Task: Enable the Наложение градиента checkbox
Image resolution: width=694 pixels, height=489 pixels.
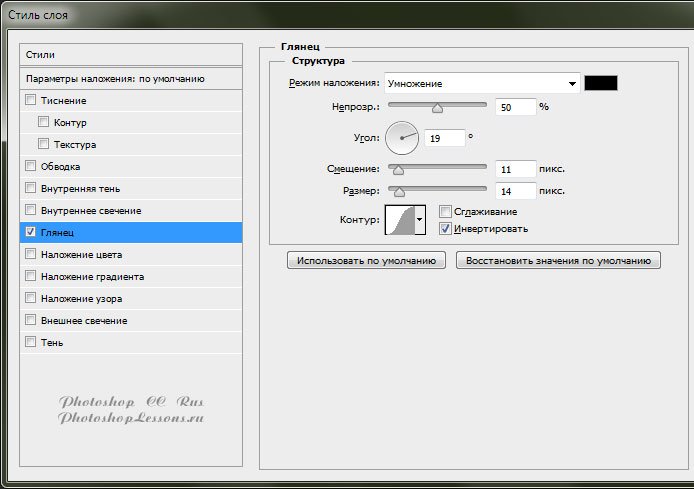Action: pyautogui.click(x=30, y=277)
